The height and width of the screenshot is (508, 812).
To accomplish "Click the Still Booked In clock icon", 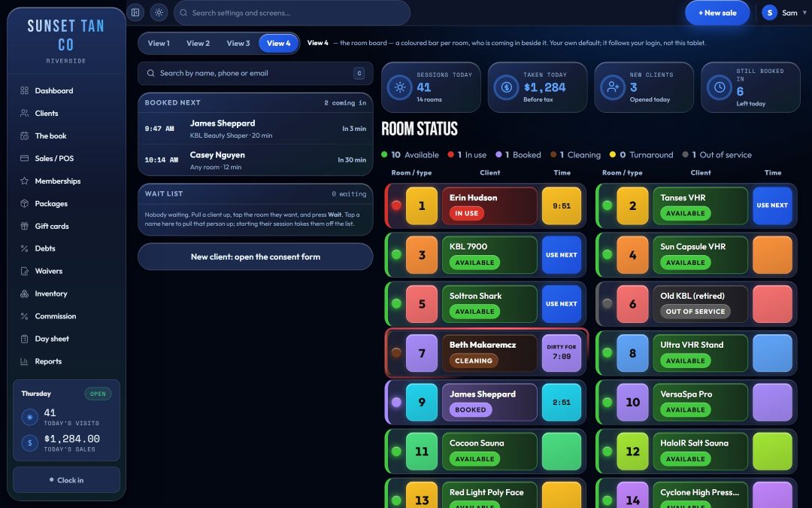I will 720,87.
